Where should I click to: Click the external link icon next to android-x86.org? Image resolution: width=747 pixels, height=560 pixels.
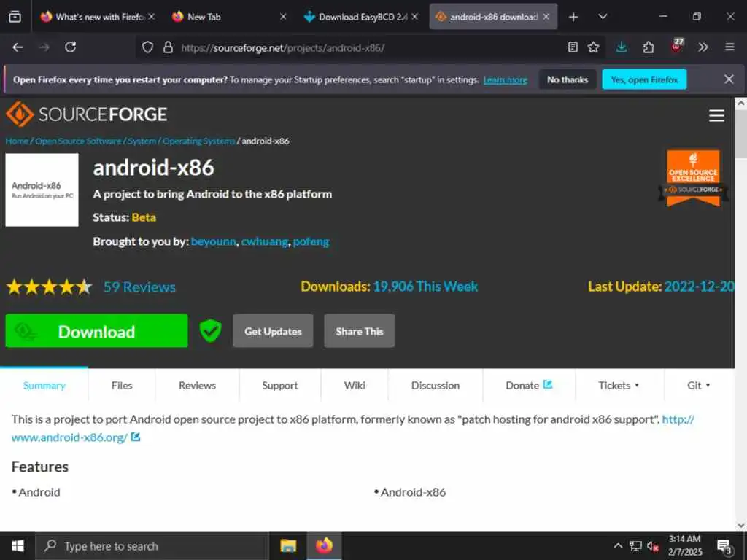(x=136, y=437)
